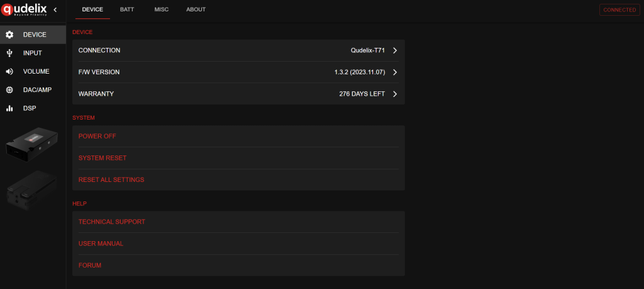
Task: Click the Volume speaker icon
Action: (9, 72)
